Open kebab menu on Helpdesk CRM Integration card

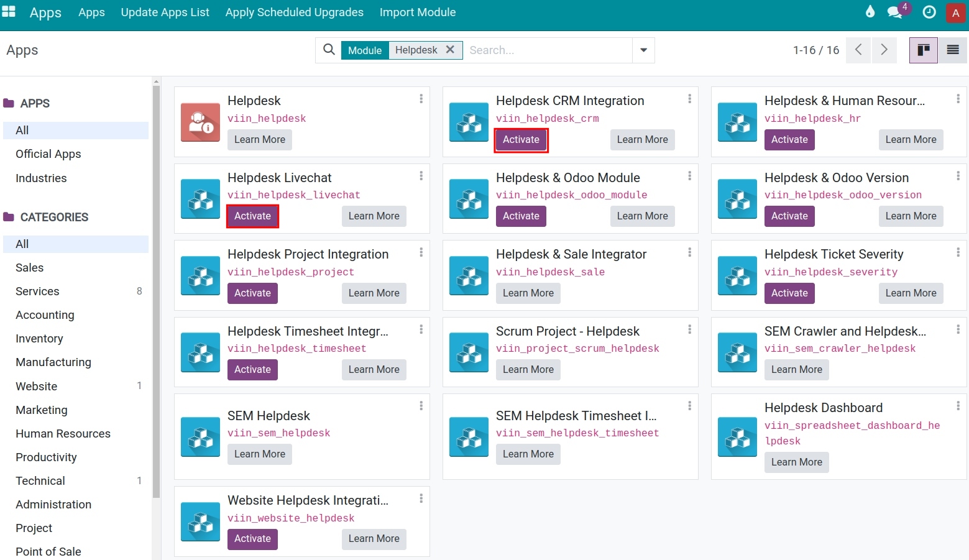pyautogui.click(x=690, y=99)
